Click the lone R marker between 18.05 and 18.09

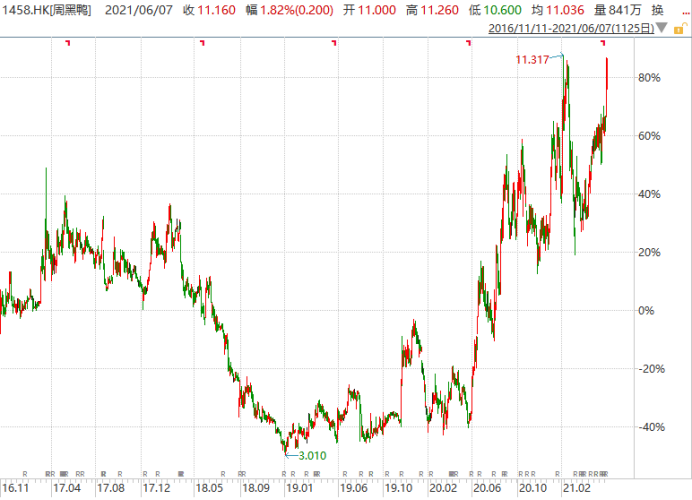[x=223, y=474]
